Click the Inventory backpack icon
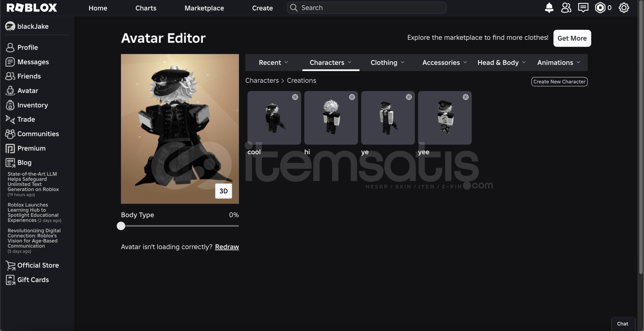 pyautogui.click(x=10, y=105)
